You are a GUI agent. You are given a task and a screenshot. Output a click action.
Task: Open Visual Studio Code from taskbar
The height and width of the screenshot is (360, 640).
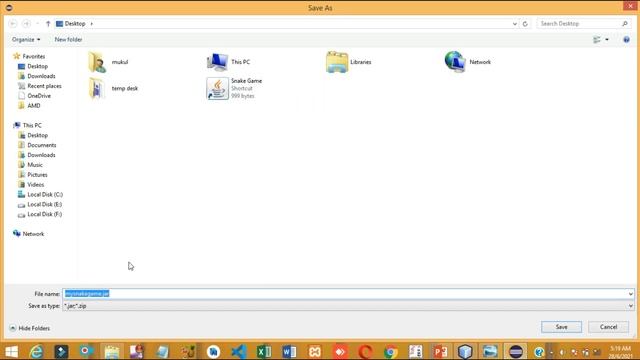point(239,351)
